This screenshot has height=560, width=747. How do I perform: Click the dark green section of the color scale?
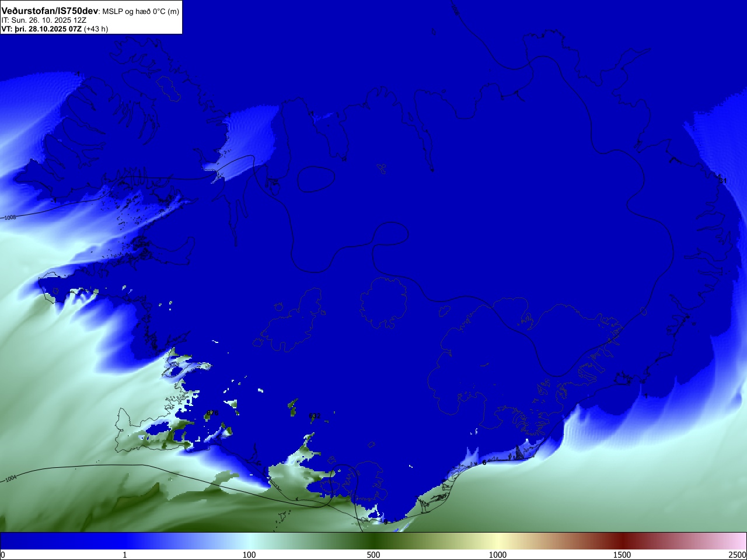coord(373,541)
